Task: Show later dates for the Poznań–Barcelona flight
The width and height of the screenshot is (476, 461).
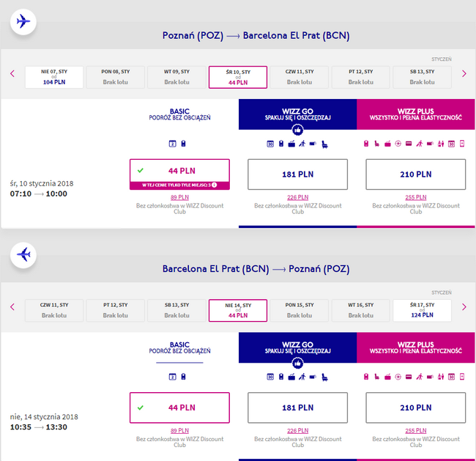Action: pos(464,73)
